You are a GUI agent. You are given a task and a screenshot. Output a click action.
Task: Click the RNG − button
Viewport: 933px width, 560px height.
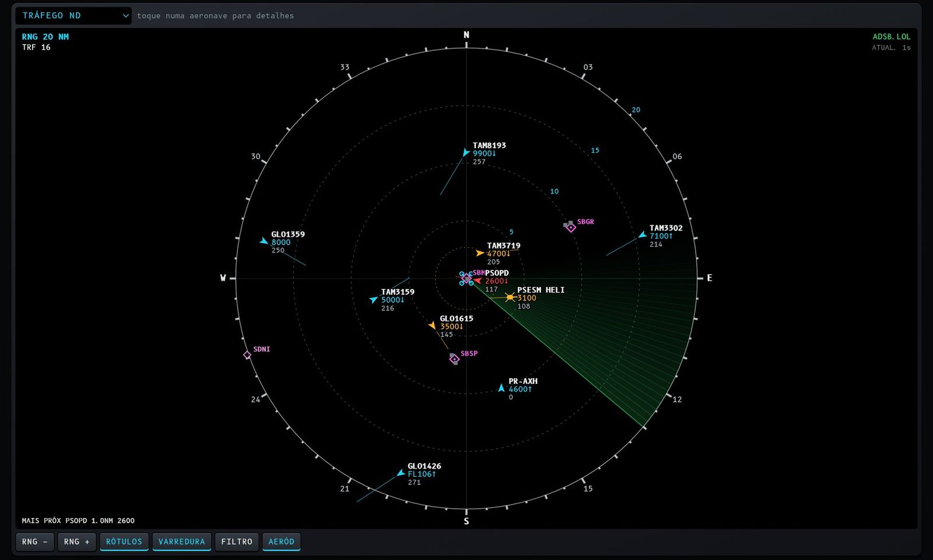tap(35, 541)
